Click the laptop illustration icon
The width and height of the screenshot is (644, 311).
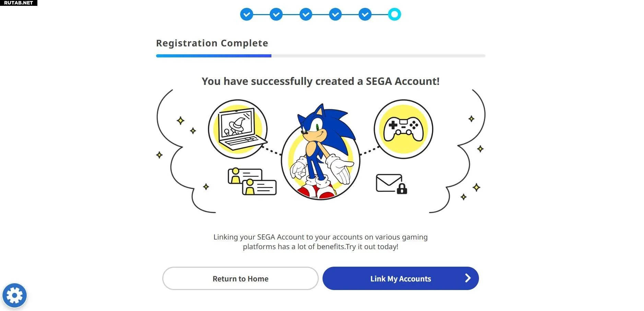pos(238,129)
